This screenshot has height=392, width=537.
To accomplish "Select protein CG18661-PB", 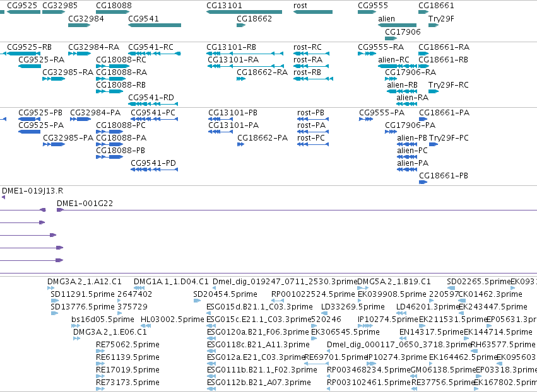I will 423,182.
